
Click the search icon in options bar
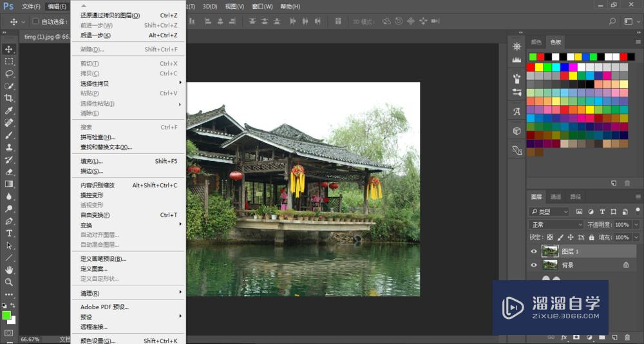612,21
